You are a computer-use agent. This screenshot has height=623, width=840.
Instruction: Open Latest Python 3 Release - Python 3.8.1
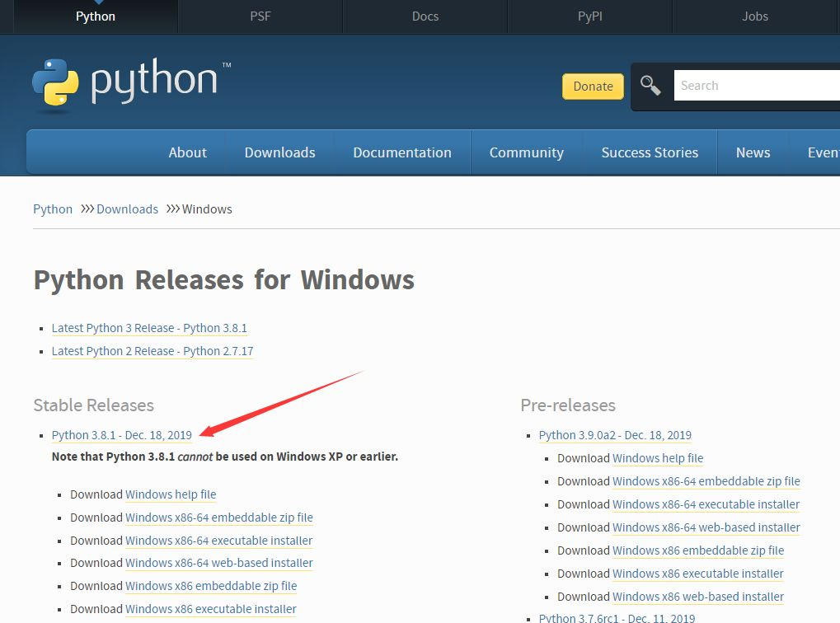149,328
